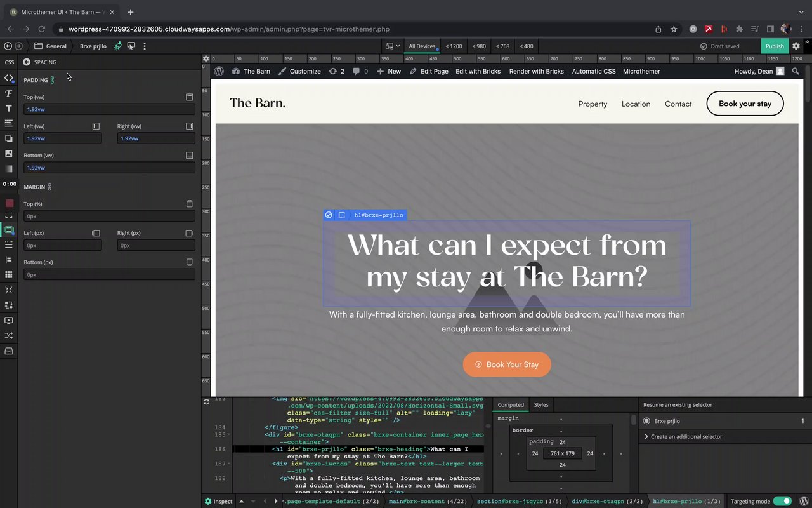Open the General folder breadcrumb
The height and width of the screenshot is (508, 812).
pos(50,46)
